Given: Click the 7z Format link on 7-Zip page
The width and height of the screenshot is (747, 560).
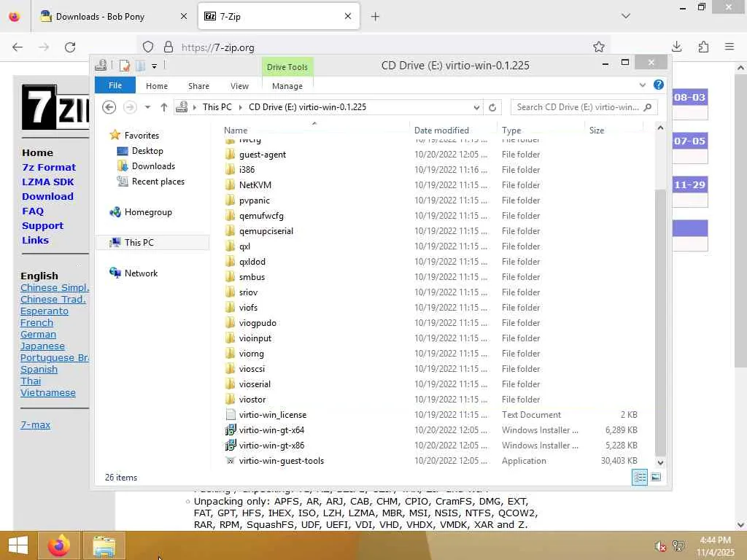Looking at the screenshot, I should (x=49, y=168).
